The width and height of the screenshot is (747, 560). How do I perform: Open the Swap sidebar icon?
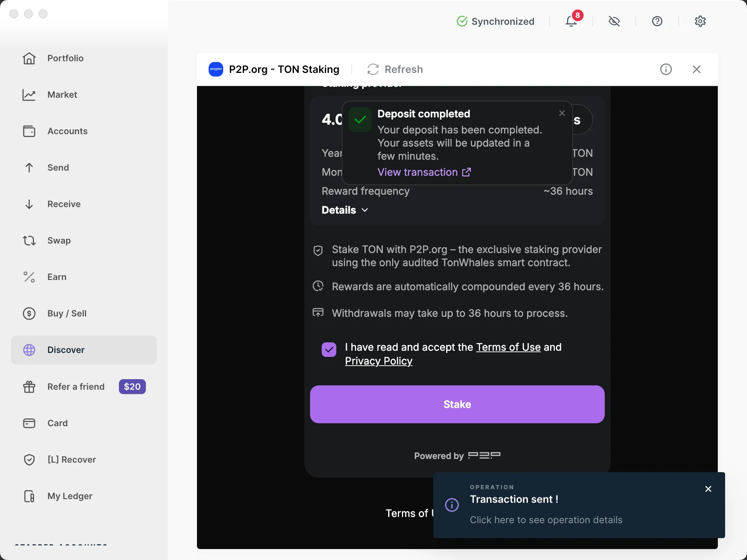click(29, 241)
